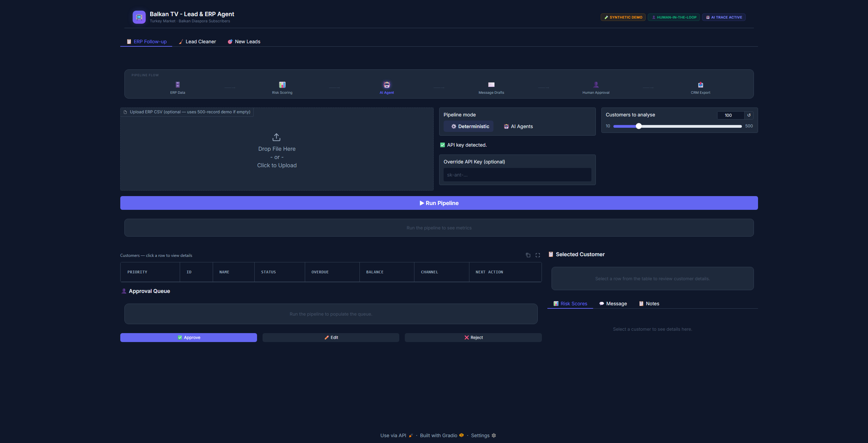Viewport: 868px width, 443px height.
Task: Click the Edit button
Action: 331,338
